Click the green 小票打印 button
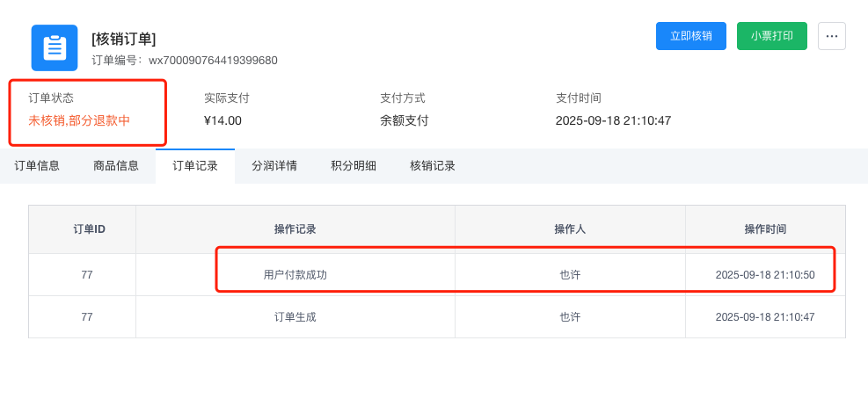868x406 pixels. click(x=771, y=36)
